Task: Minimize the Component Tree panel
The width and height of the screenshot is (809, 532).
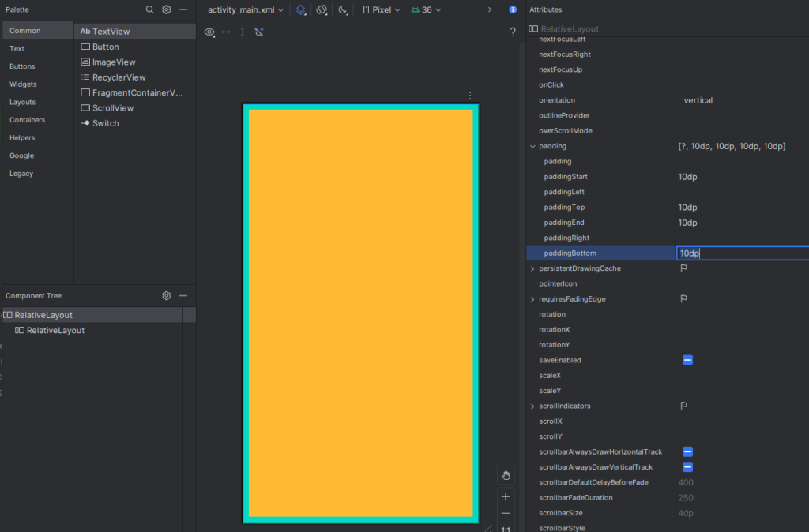Action: 183,295
